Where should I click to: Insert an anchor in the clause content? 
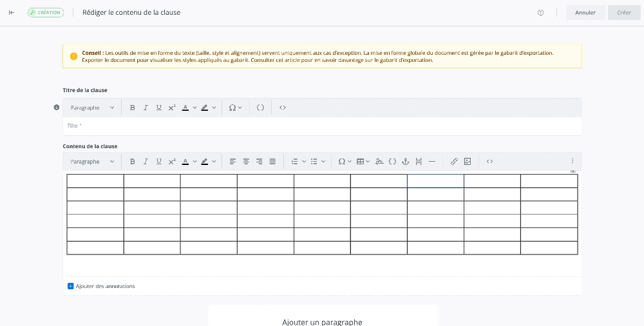[x=406, y=162]
